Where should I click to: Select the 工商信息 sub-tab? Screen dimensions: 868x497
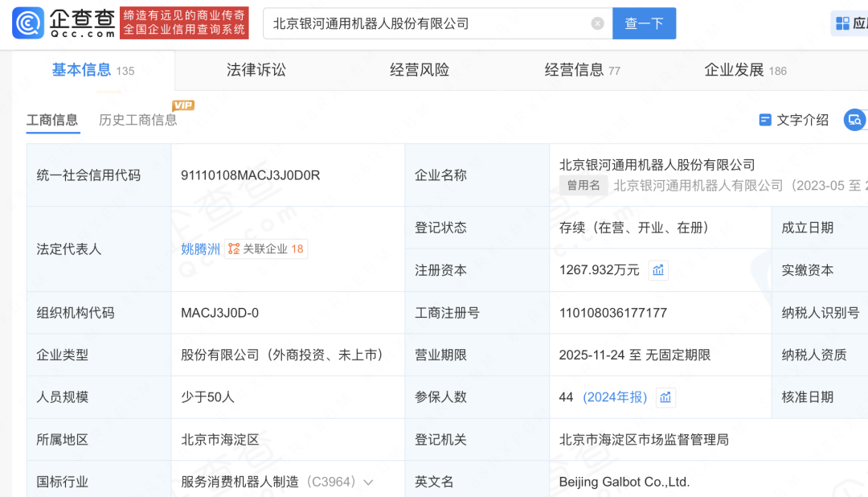52,120
